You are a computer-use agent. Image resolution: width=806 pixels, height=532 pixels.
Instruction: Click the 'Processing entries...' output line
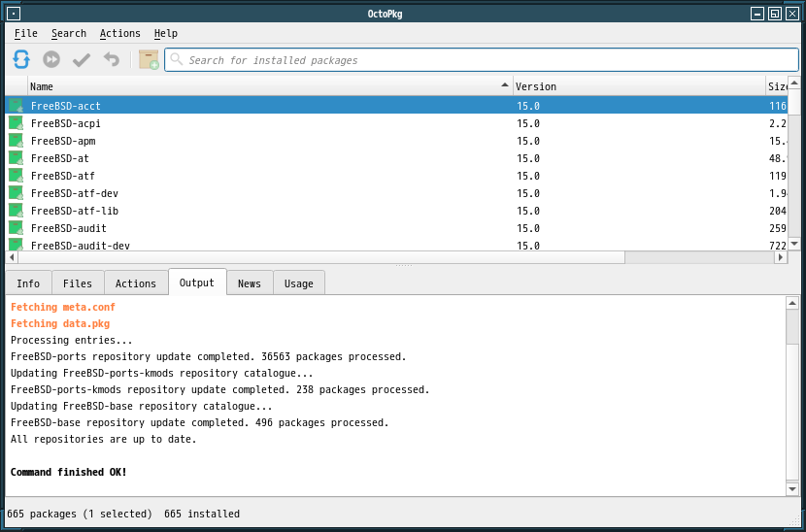72,340
